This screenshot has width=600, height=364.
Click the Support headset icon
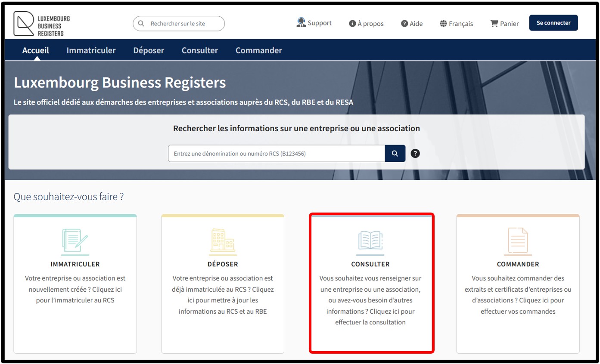(301, 23)
